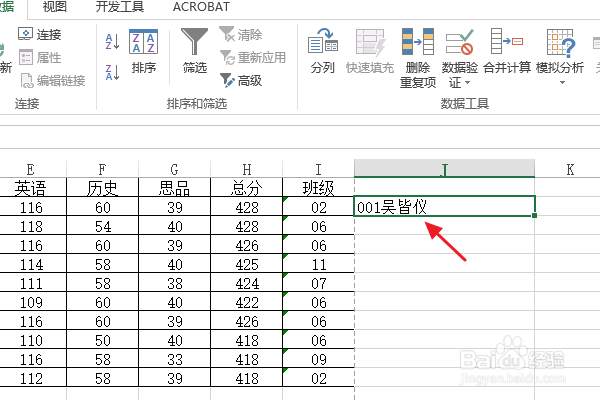600x400 pixels.
Task: Switch to the 视图 ribbon tab
Action: (55, 7)
